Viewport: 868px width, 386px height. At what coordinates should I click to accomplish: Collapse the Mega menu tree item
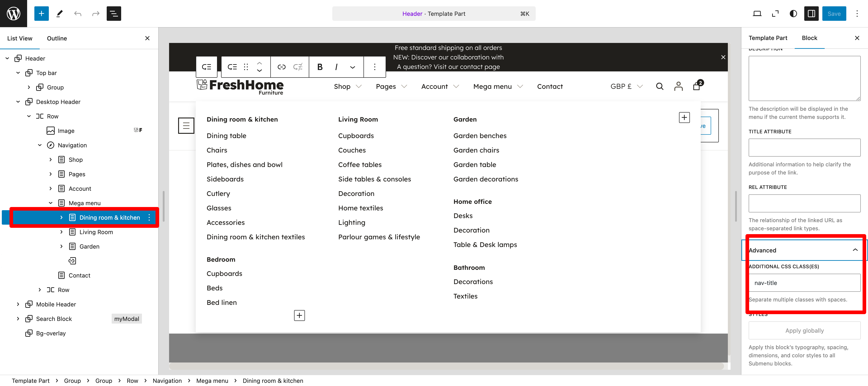(x=51, y=203)
